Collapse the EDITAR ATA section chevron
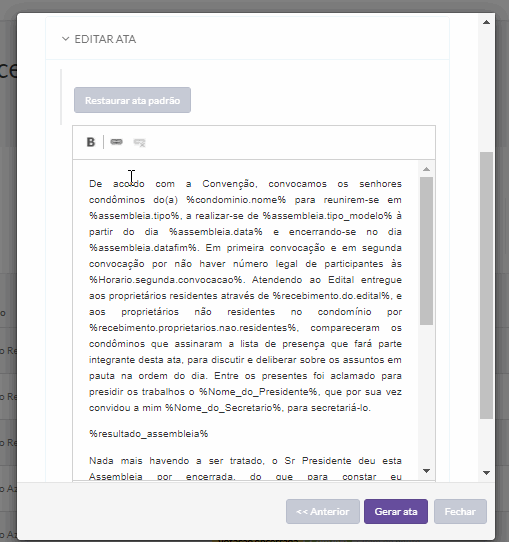 pyautogui.click(x=65, y=39)
